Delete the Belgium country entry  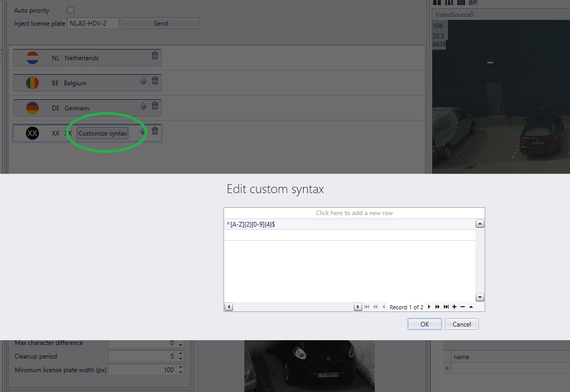pyautogui.click(x=155, y=81)
